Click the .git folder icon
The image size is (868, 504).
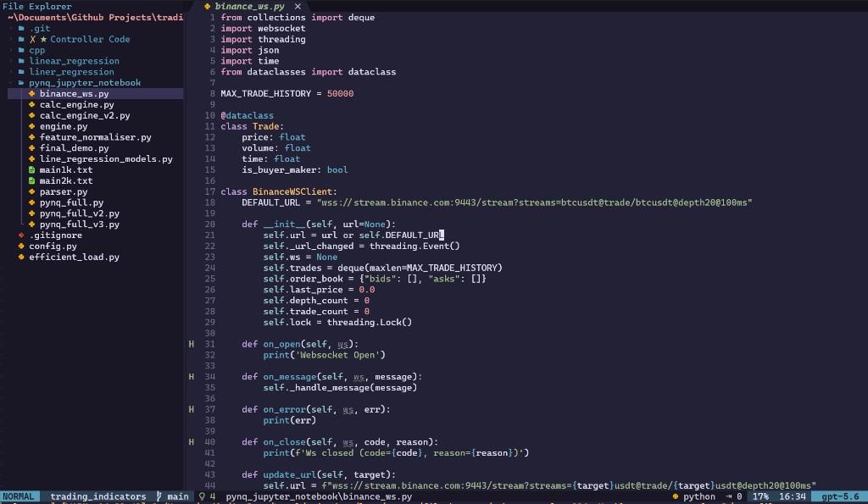(21, 28)
